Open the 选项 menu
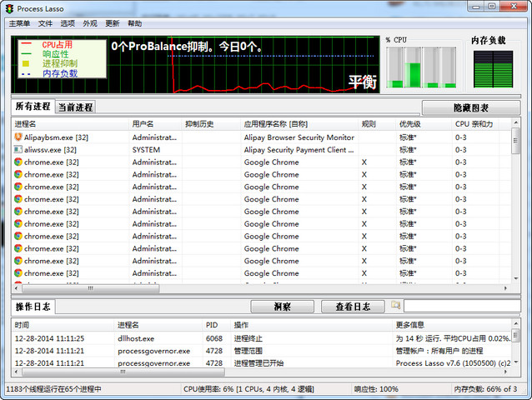The image size is (532, 400). coord(68,23)
